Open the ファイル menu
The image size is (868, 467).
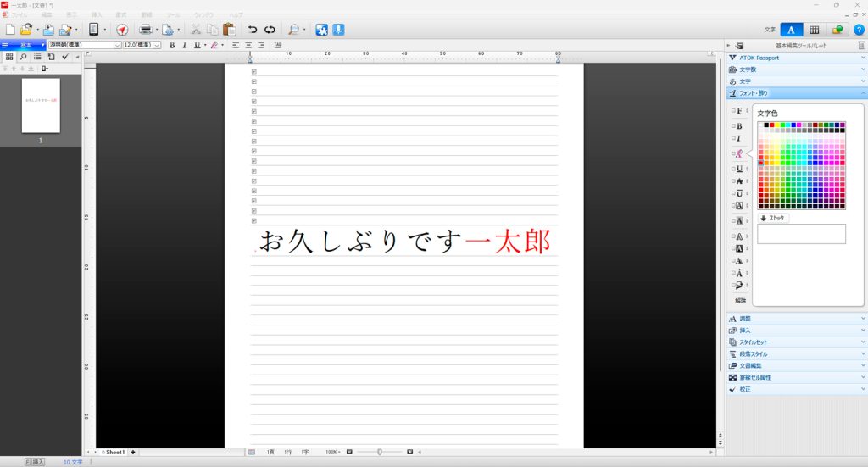19,15
